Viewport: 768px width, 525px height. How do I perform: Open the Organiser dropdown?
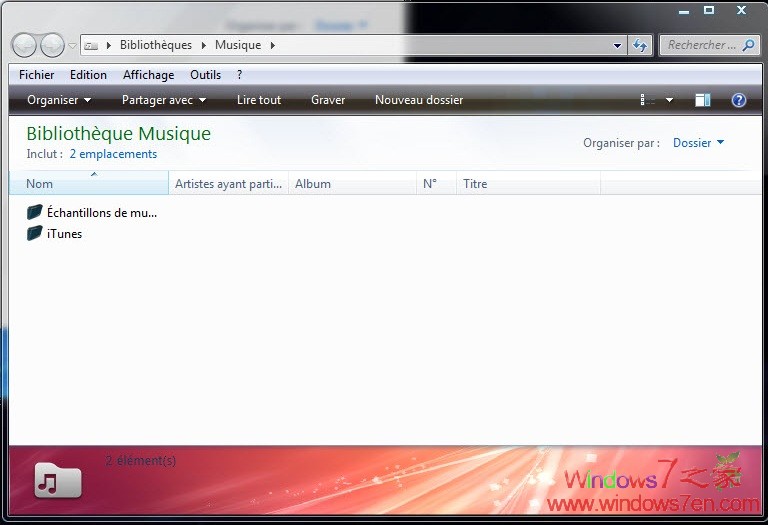pyautogui.click(x=59, y=100)
